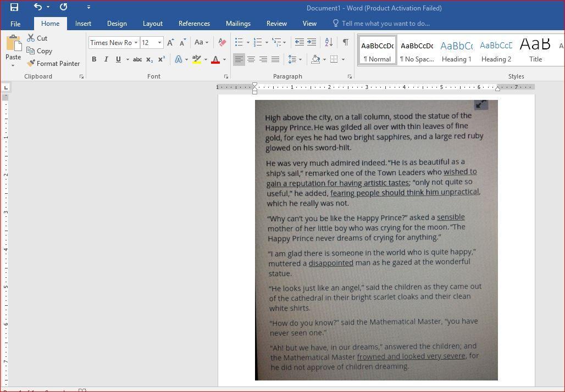The height and width of the screenshot is (392, 565).
Task: Increase the font size
Action: click(x=171, y=42)
